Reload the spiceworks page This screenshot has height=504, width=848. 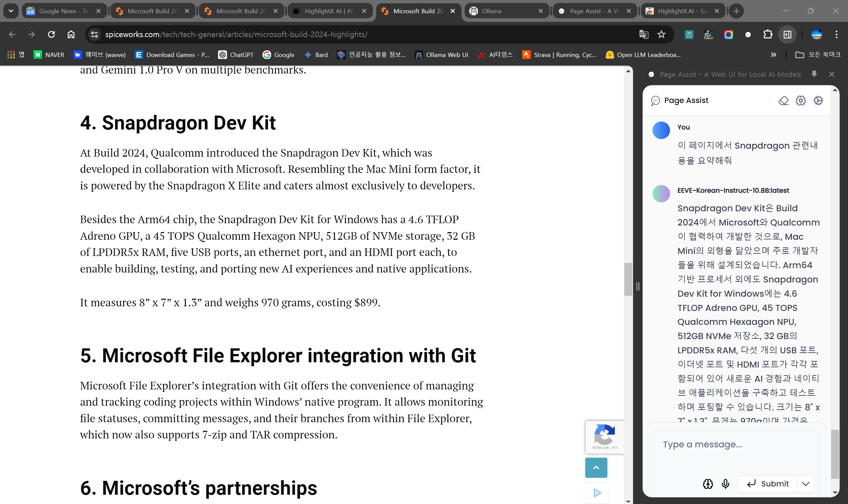[51, 34]
